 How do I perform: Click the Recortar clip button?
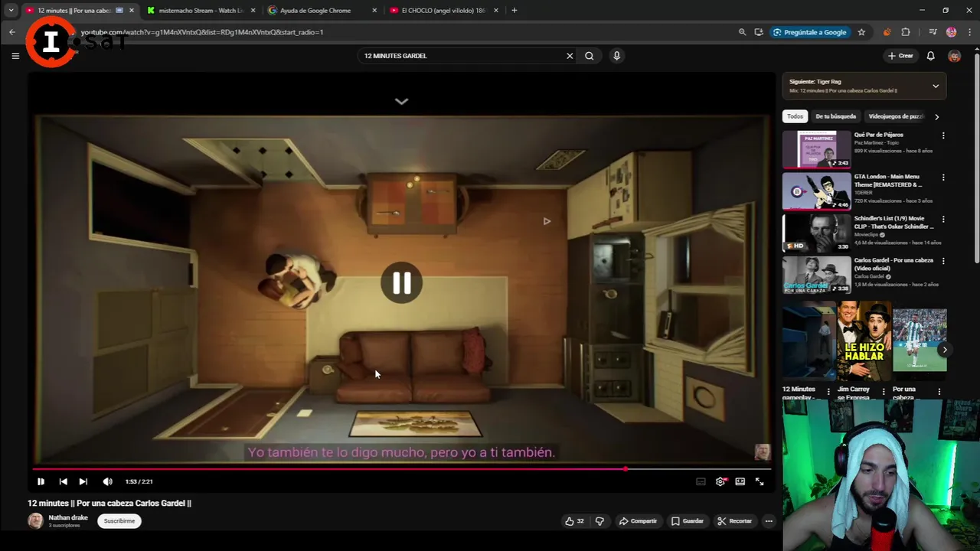pos(734,521)
